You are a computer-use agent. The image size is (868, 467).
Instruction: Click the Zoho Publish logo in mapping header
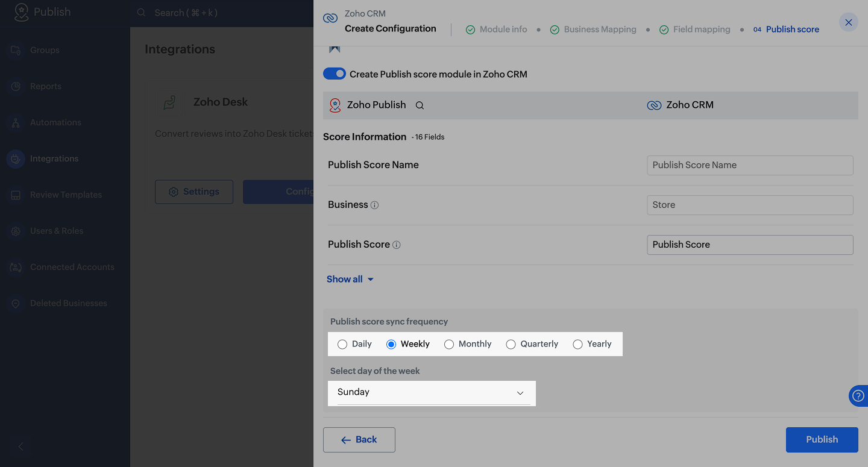click(335, 105)
